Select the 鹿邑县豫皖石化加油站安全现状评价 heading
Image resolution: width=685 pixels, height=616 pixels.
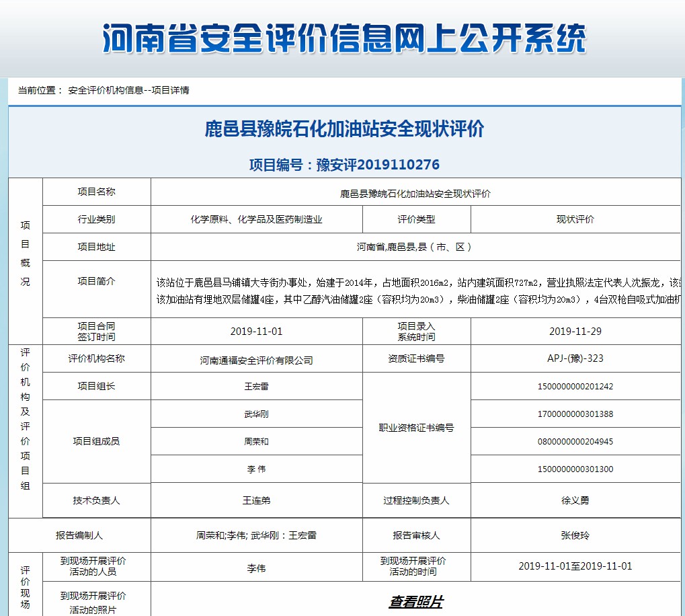coord(344,129)
